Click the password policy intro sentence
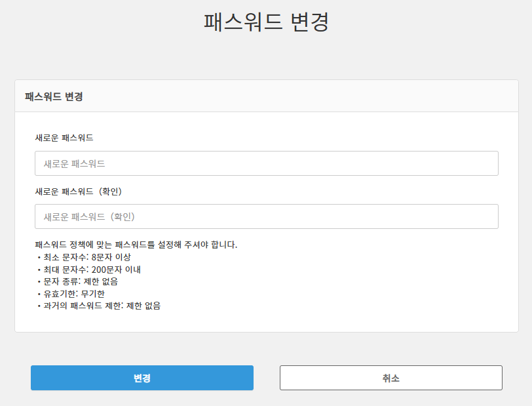 (x=136, y=245)
